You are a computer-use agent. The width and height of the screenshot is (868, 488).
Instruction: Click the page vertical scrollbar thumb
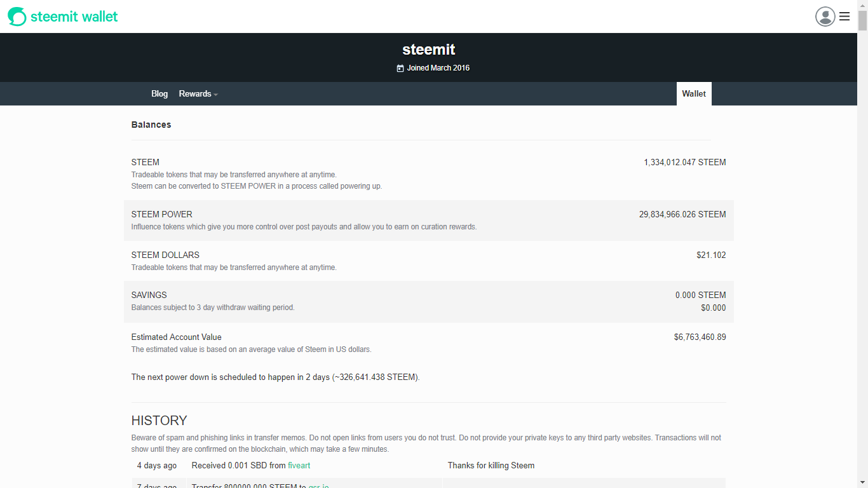pyautogui.click(x=862, y=20)
